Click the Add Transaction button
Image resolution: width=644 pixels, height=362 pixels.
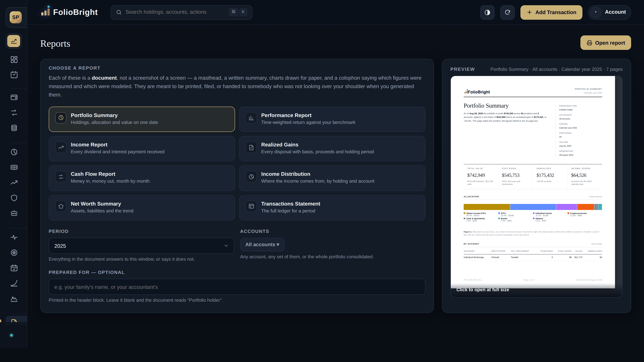551,12
